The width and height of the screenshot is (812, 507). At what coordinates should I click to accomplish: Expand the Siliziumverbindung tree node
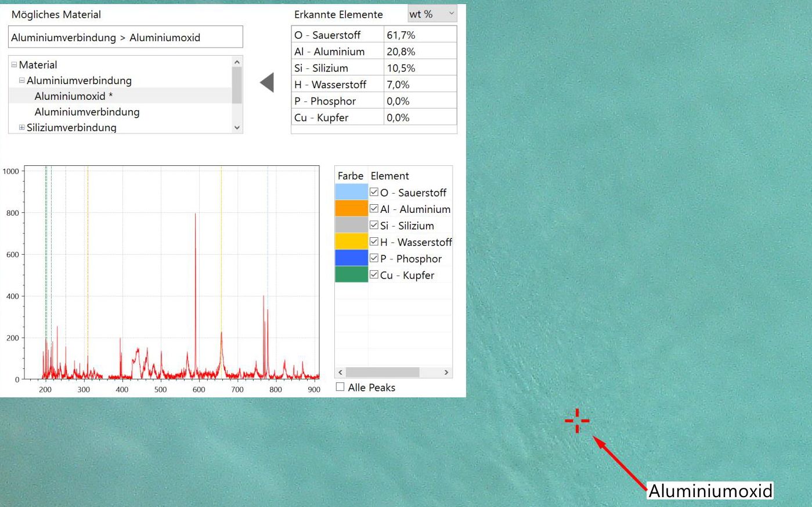[22, 128]
